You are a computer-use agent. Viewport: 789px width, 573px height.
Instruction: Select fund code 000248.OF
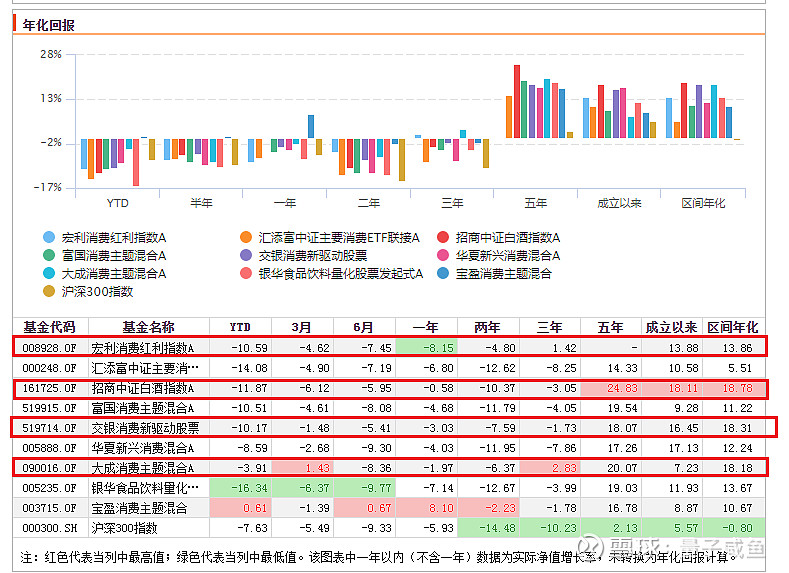[49, 368]
